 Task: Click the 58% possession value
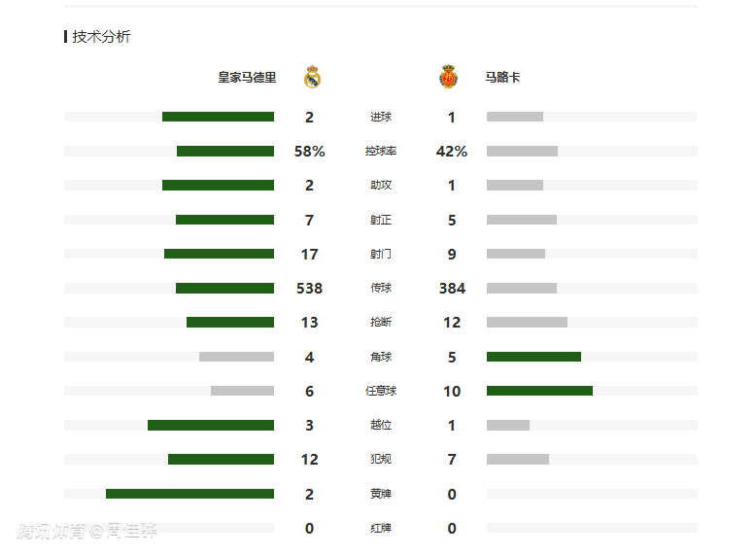point(309,152)
